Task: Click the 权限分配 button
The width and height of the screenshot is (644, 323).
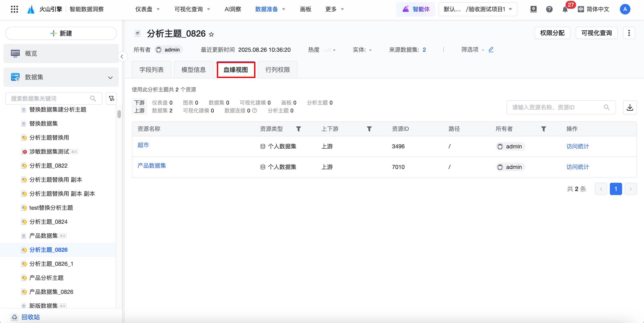Action: tap(552, 33)
